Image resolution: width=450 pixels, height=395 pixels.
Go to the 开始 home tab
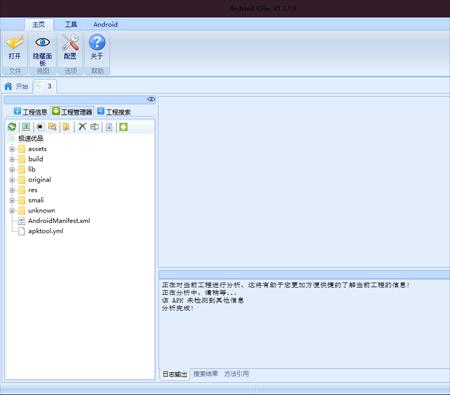(17, 86)
